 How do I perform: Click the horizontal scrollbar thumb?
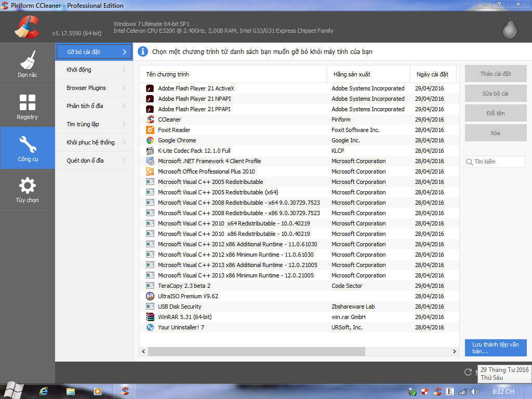click(257, 352)
